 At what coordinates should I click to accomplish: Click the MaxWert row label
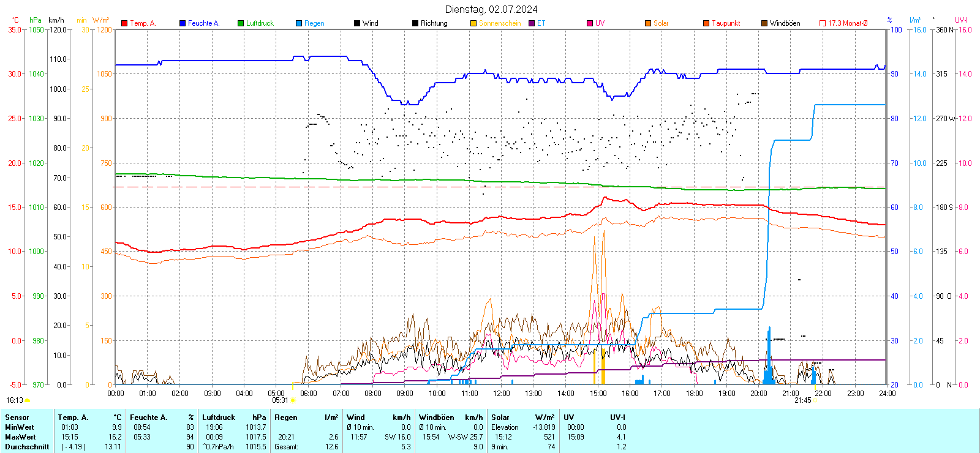(20, 437)
